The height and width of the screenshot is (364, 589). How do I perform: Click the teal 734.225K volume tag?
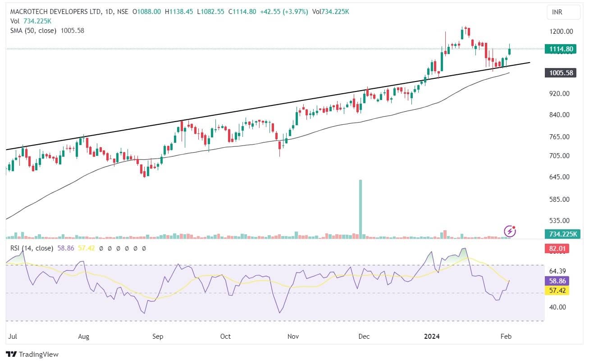[x=559, y=234]
